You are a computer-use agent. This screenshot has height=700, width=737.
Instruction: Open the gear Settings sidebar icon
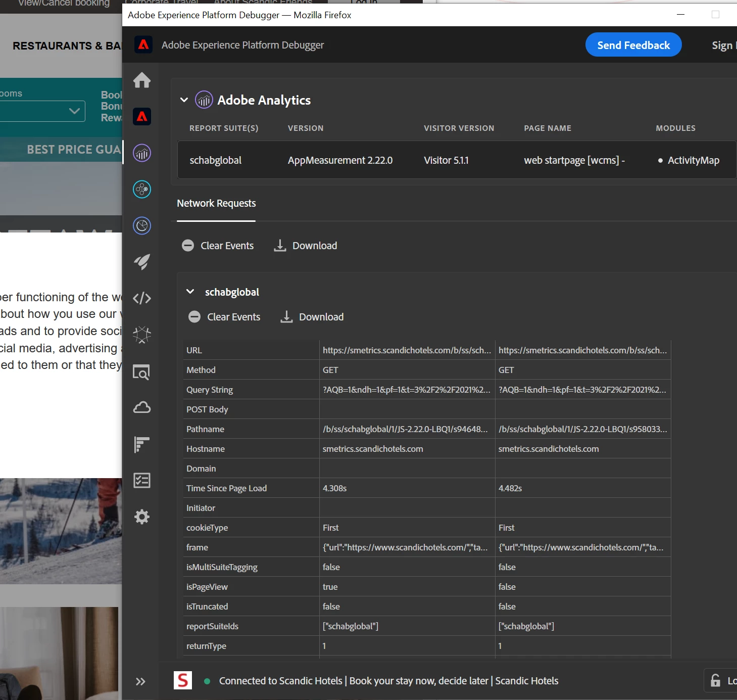[142, 517]
